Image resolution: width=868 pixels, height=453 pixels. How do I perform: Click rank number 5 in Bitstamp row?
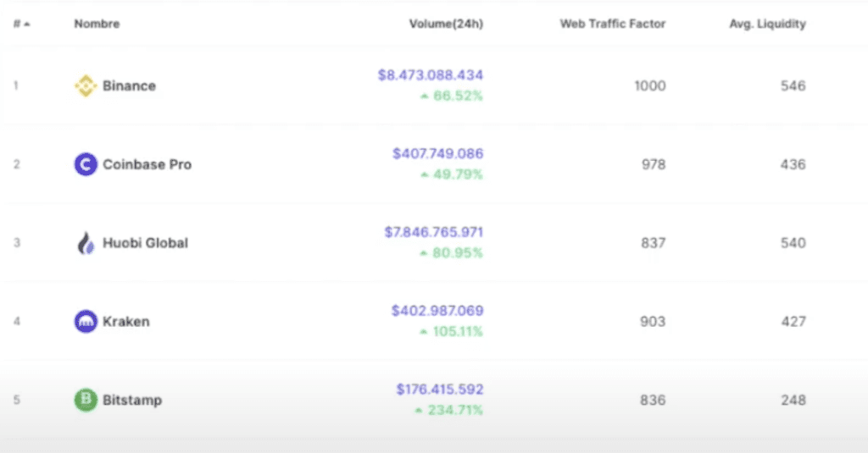(17, 400)
